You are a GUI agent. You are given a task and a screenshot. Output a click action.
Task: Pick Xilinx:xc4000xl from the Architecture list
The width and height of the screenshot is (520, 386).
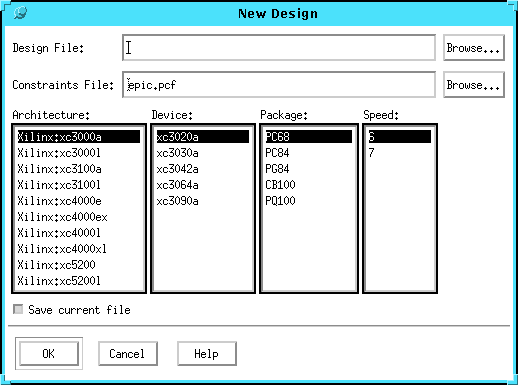pyautogui.click(x=79, y=249)
